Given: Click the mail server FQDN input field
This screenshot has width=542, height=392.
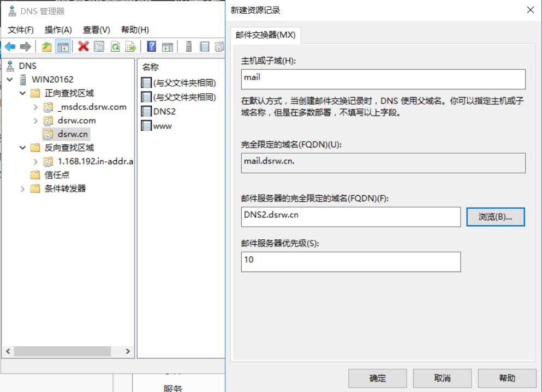Looking at the screenshot, I should 351,217.
